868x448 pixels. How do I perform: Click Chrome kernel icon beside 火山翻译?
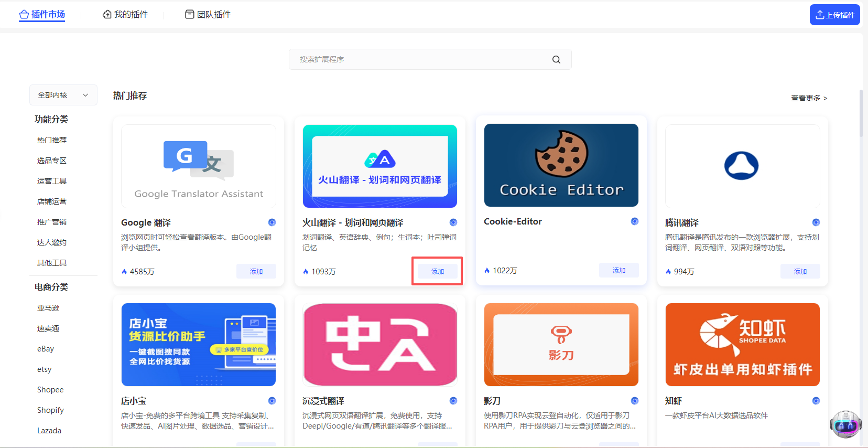[453, 222]
